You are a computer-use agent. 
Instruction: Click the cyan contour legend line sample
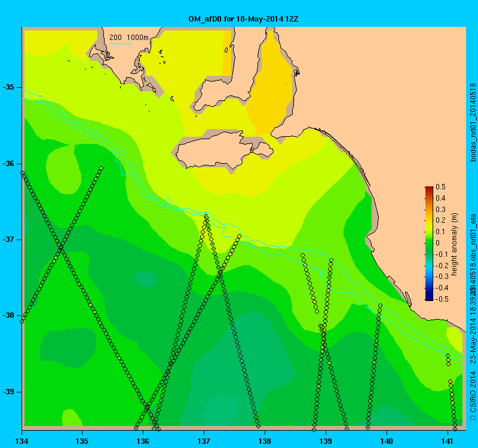point(121,44)
